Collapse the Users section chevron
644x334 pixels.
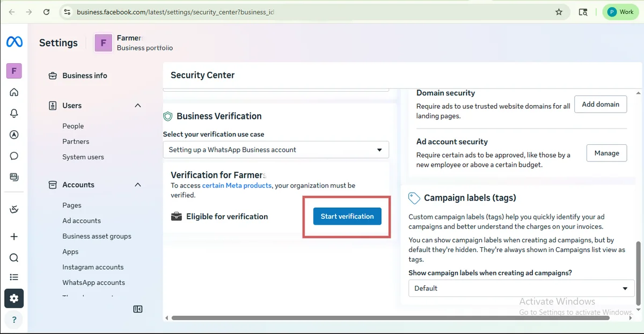click(x=138, y=106)
